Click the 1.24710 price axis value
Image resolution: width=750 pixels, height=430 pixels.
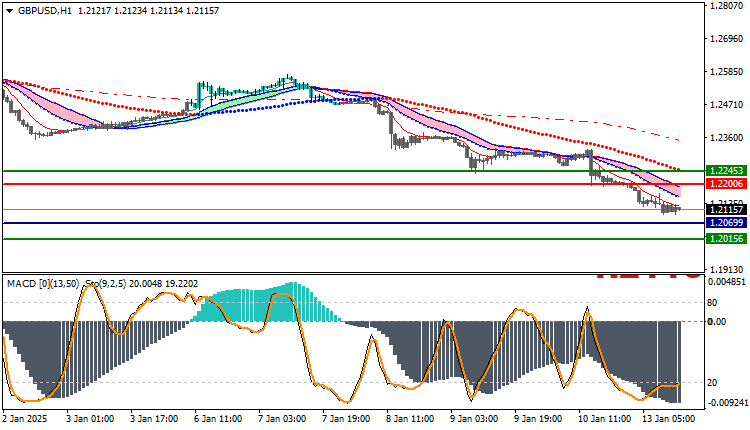(727, 105)
